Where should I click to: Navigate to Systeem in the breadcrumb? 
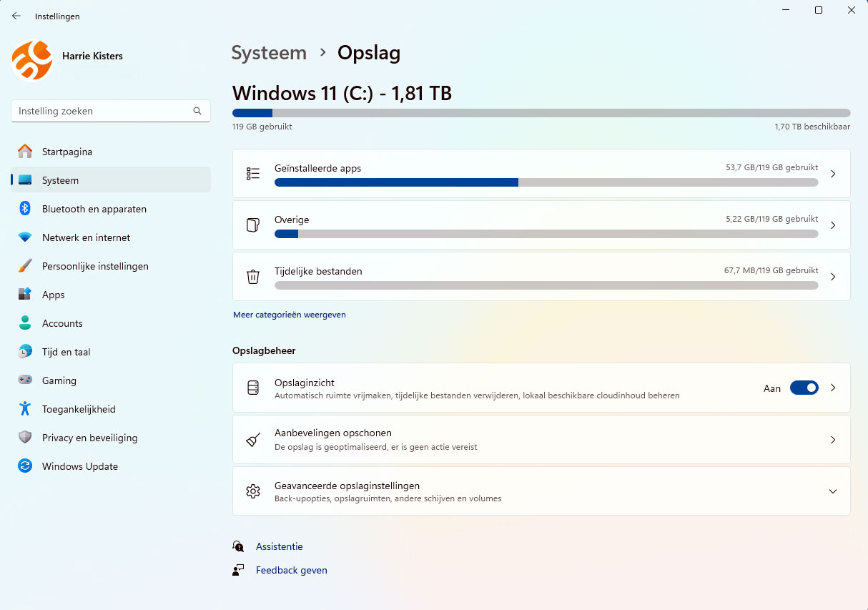[x=269, y=53]
